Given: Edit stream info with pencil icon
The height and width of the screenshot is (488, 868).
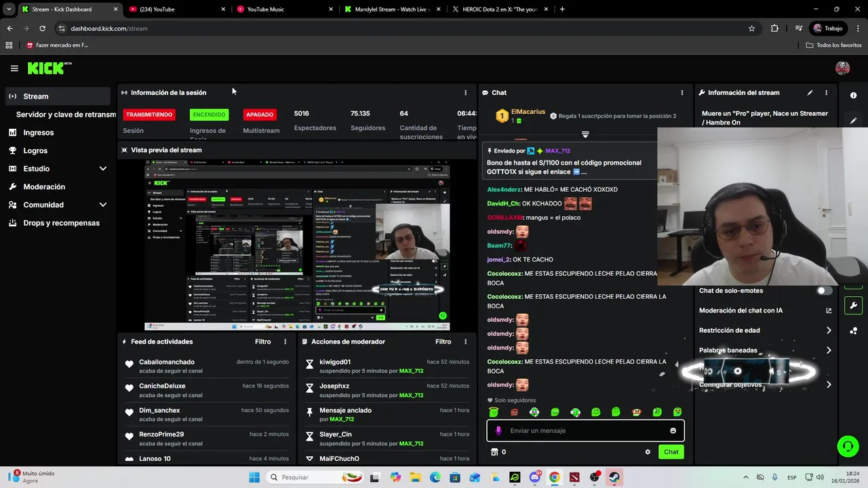Looking at the screenshot, I should pyautogui.click(x=810, y=93).
